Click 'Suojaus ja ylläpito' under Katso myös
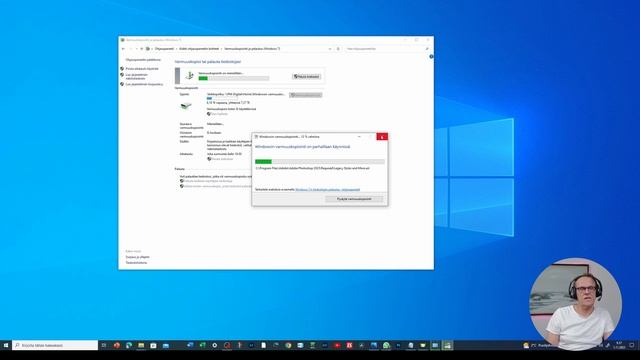This screenshot has width=640, height=360. 138,257
